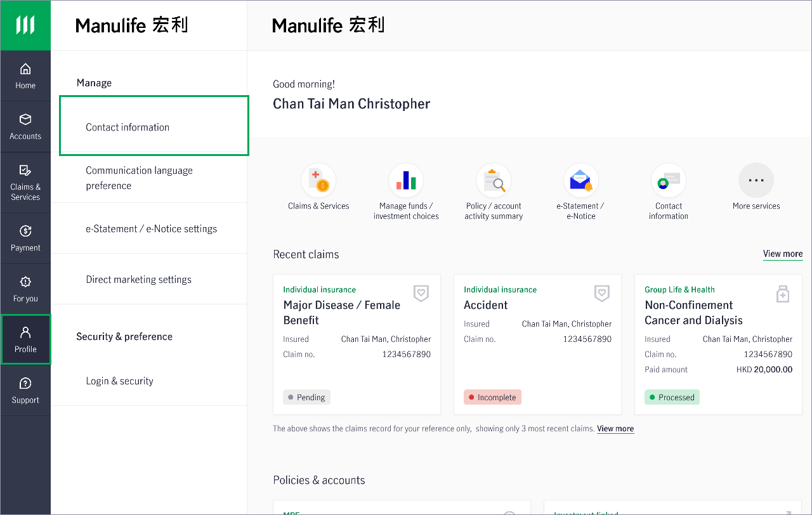Open Major Disease / Female Benefit claim
This screenshot has width=812, height=515.
[357, 344]
